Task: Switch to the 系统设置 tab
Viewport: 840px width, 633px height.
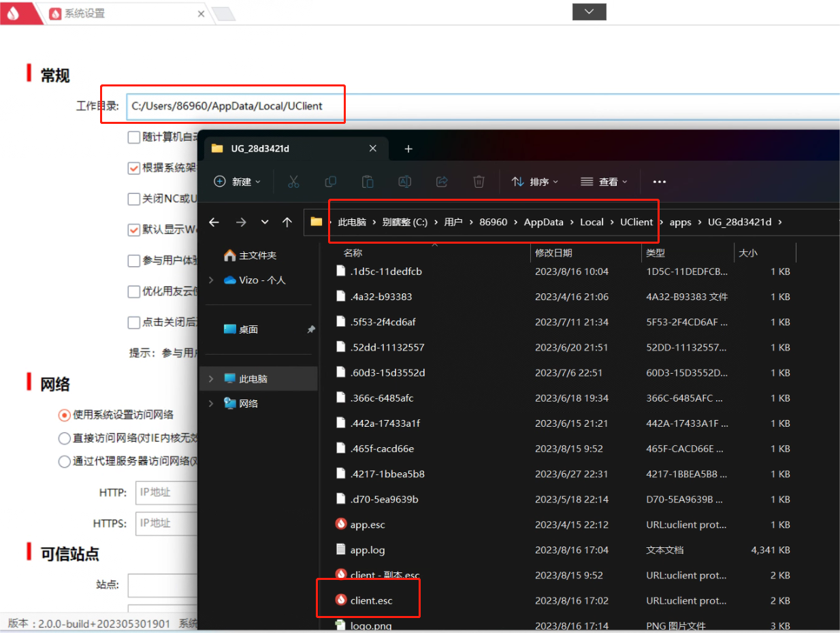Action: (x=85, y=14)
